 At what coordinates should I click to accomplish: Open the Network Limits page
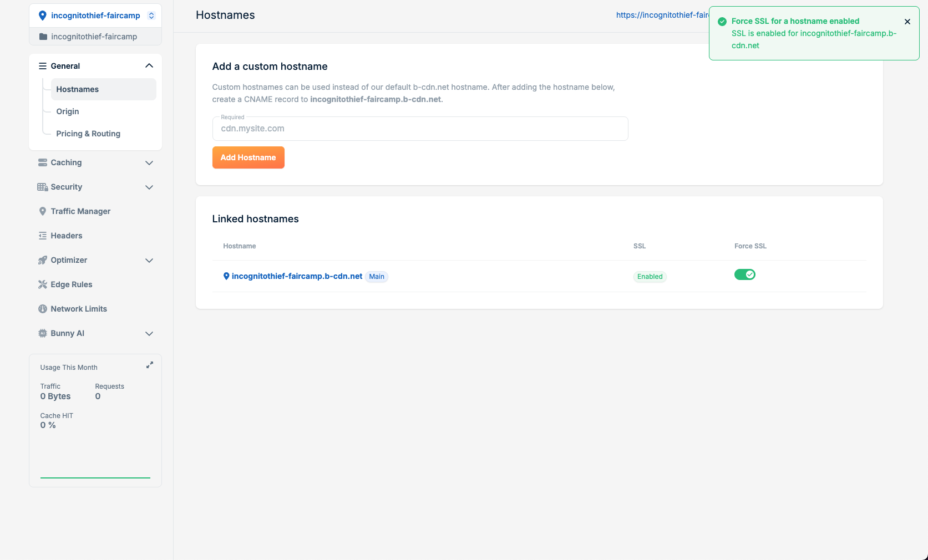tap(79, 309)
